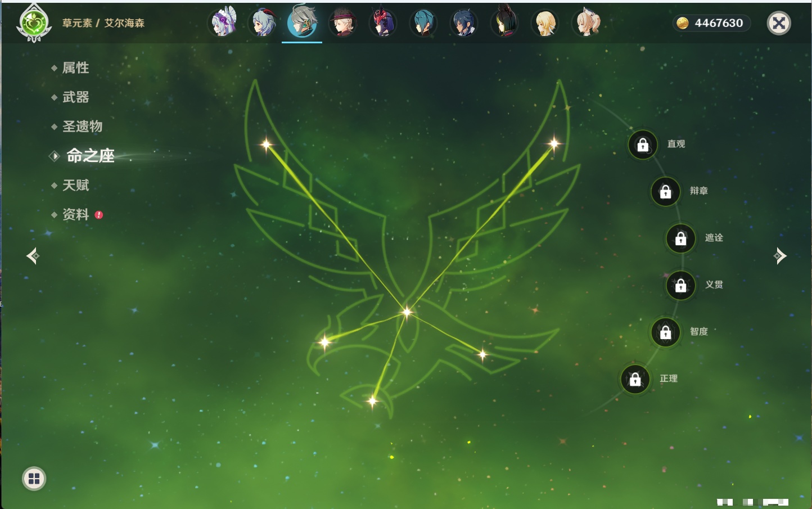Screen dimensions: 812x509
Task: View the locked 义贯 constellation node
Action: point(680,286)
